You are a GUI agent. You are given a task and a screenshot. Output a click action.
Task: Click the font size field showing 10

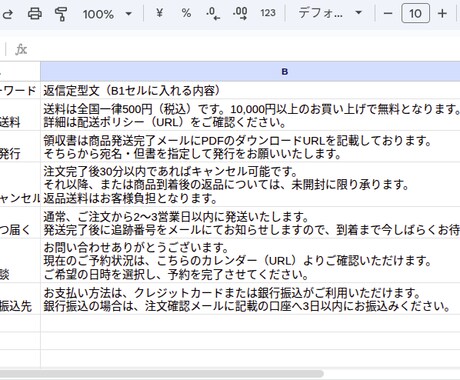click(415, 13)
